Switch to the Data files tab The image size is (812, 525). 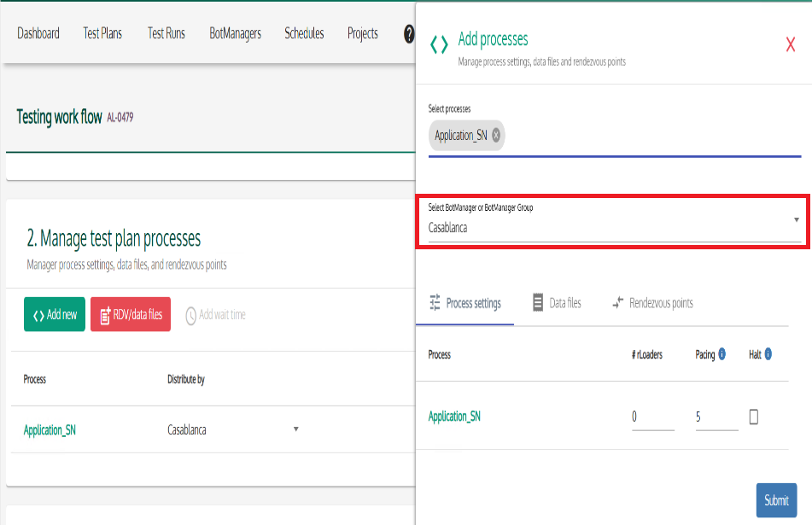(558, 303)
